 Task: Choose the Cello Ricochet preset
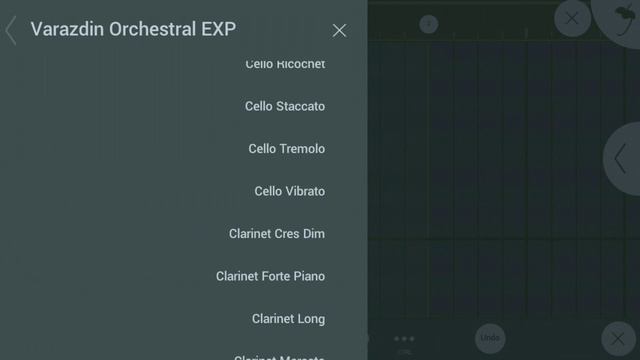(285, 64)
